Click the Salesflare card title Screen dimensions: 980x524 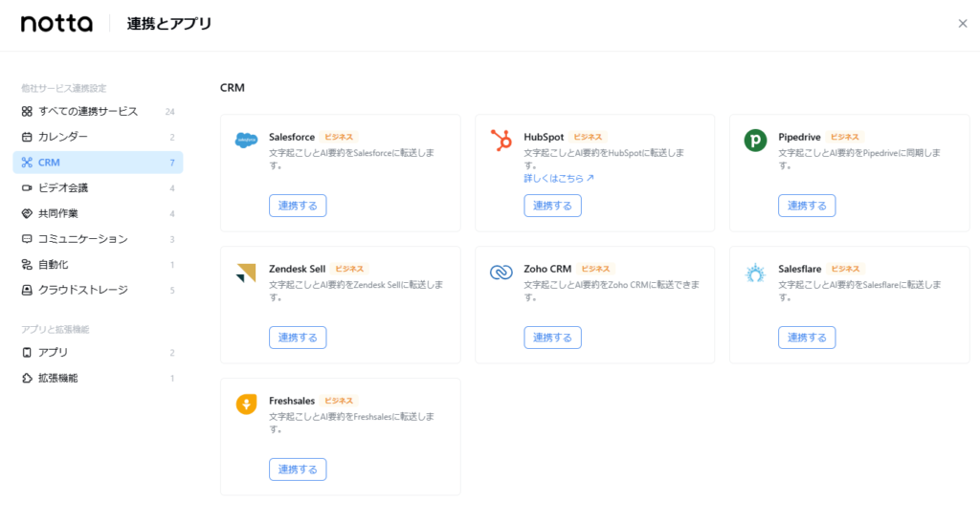tap(800, 269)
